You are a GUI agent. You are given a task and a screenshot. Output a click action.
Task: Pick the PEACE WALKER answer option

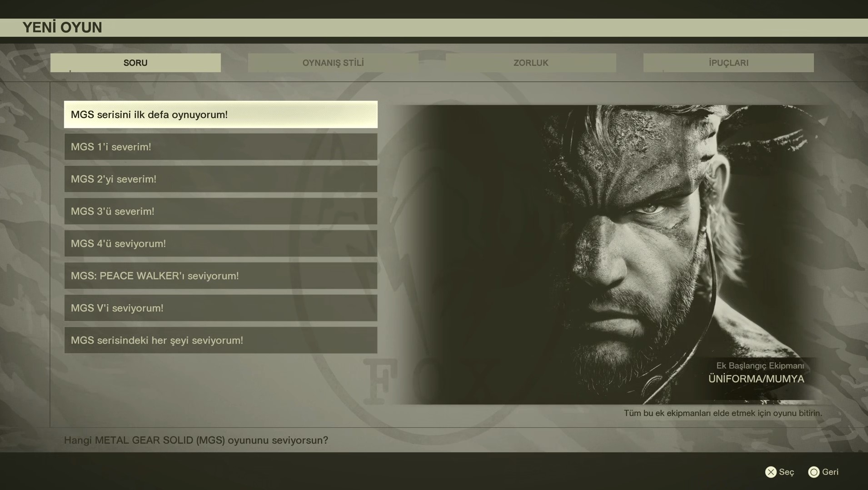(x=220, y=276)
